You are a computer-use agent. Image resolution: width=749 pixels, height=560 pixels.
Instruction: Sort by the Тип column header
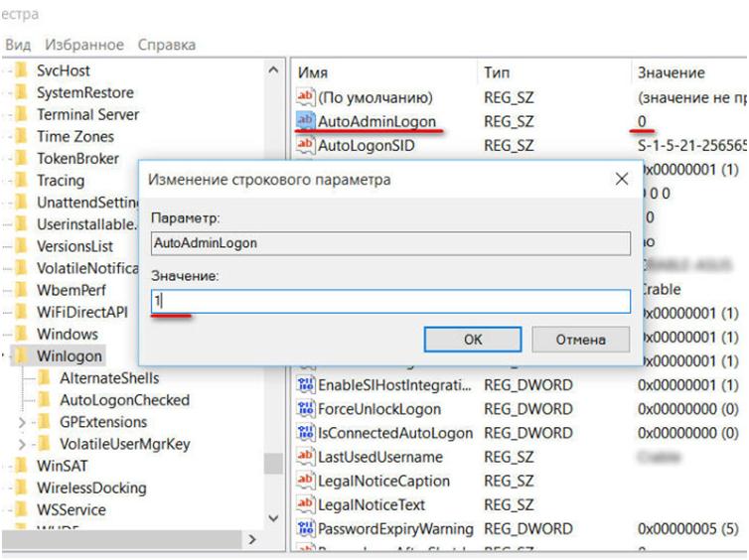click(x=497, y=72)
